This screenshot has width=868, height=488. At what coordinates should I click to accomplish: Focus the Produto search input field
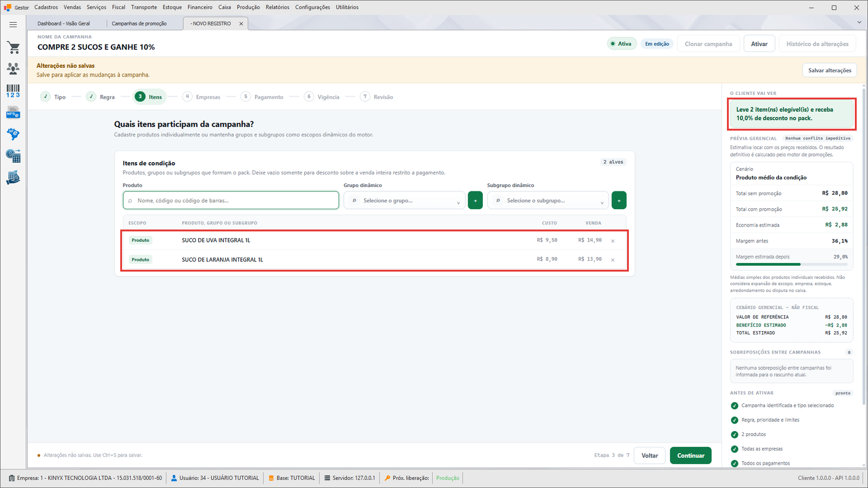(x=231, y=201)
